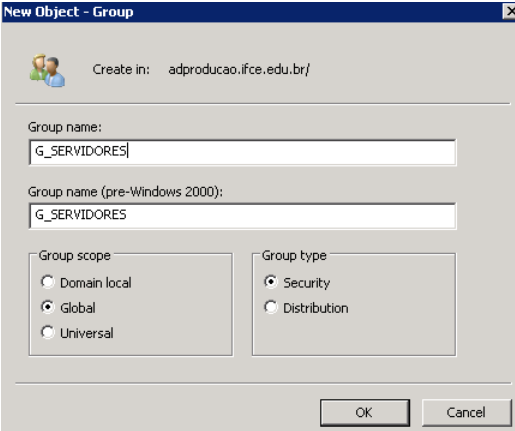Click the group users icon
Screen dimensions: 515x431
[47, 71]
